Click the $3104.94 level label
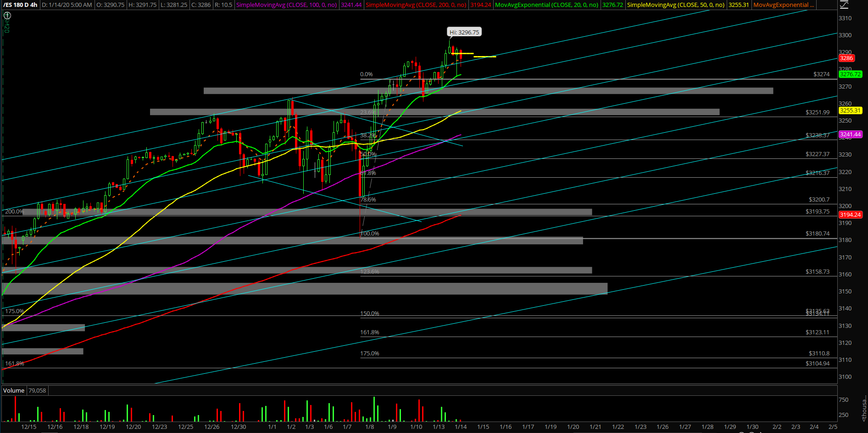The height and width of the screenshot is (433, 868). pyautogui.click(x=818, y=364)
